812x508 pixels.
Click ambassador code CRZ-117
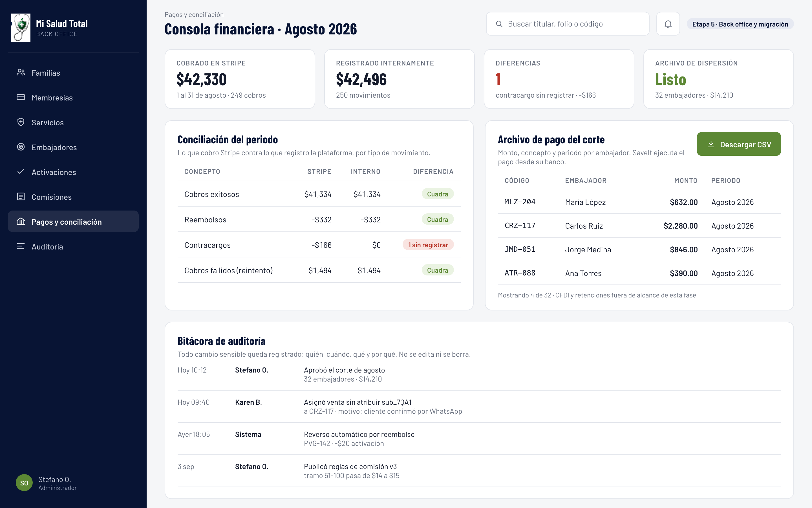[520, 225]
